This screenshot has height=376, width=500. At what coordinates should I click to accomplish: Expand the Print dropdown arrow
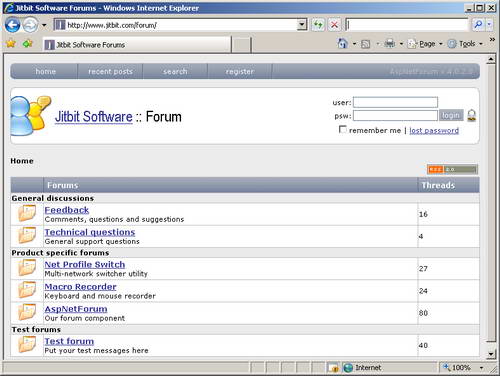(x=401, y=44)
